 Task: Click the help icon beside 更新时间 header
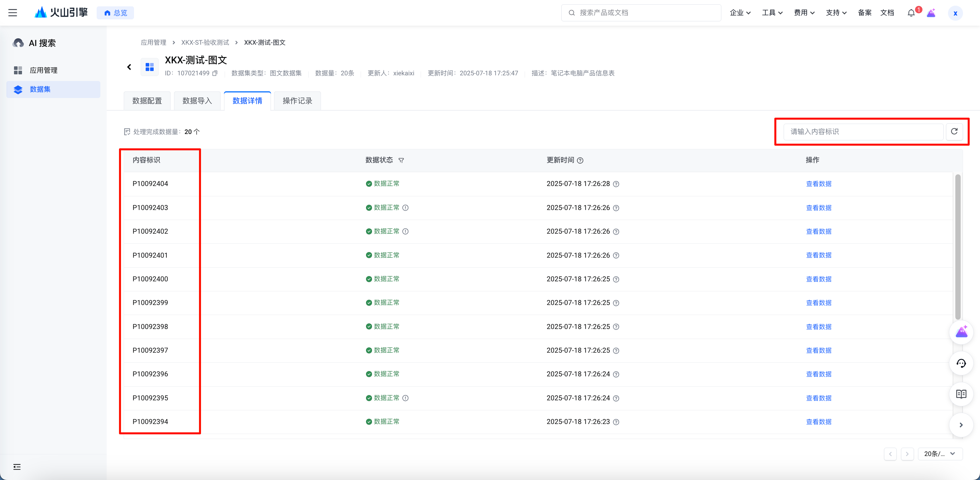580,161
